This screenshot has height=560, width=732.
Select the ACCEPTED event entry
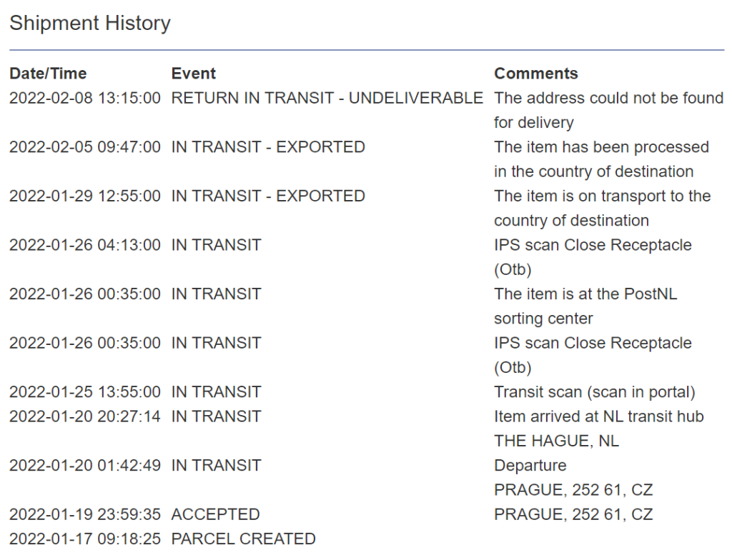click(216, 514)
